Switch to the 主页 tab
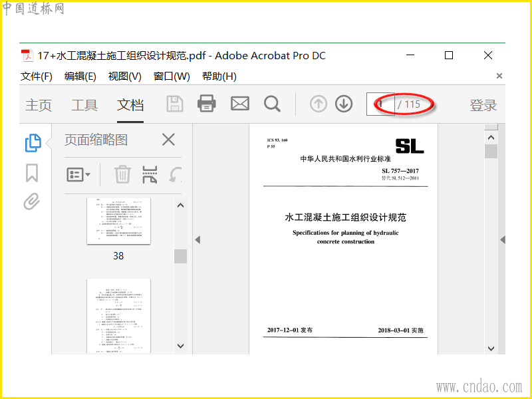This screenshot has width=532, height=399. 39,105
